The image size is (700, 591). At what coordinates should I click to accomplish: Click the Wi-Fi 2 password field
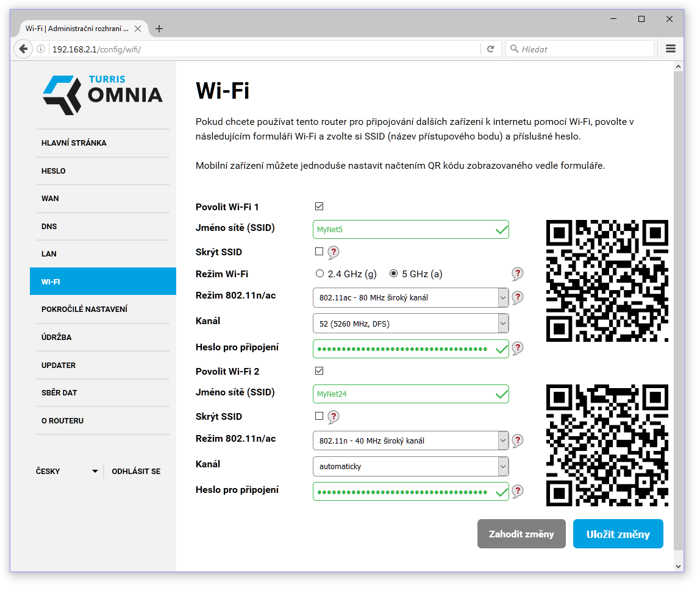[x=411, y=492]
